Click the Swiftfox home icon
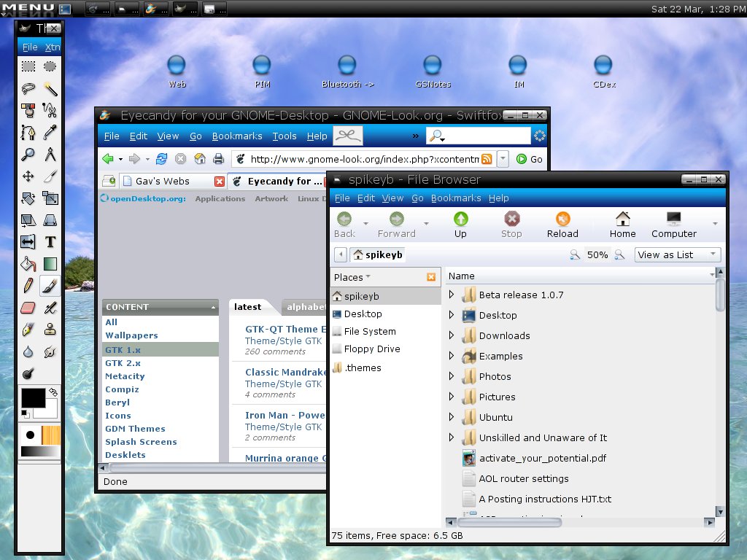Image resolution: width=747 pixels, height=560 pixels. tap(200, 158)
